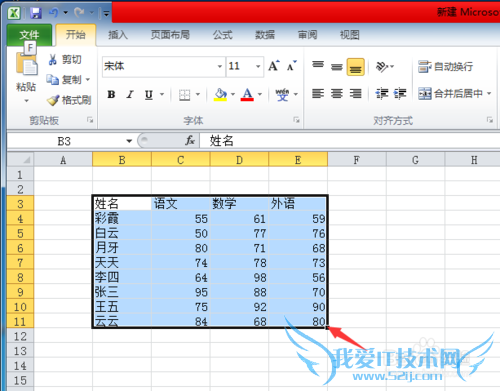Apply borders with the border icon
Screen dimensions: 500x391
click(184, 95)
